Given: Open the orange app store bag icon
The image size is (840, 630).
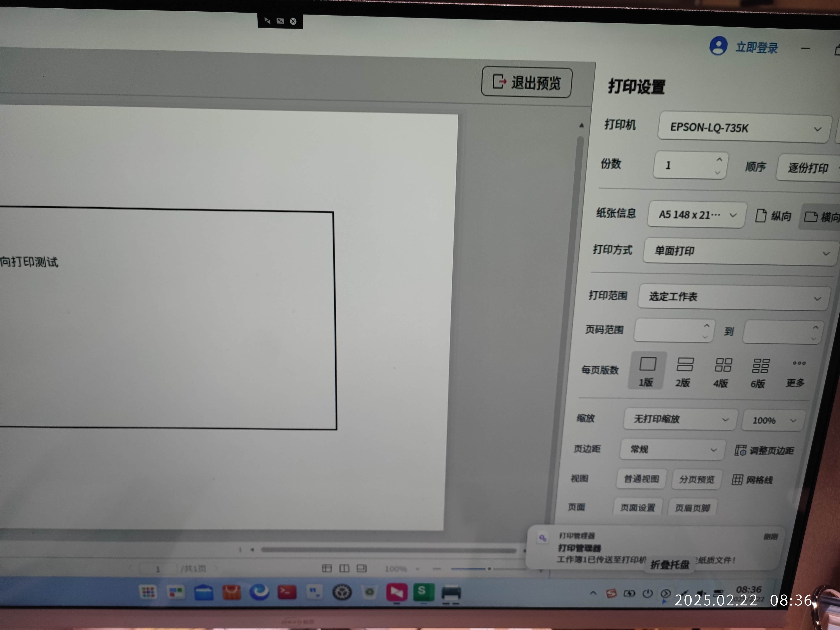Looking at the screenshot, I should [231, 592].
